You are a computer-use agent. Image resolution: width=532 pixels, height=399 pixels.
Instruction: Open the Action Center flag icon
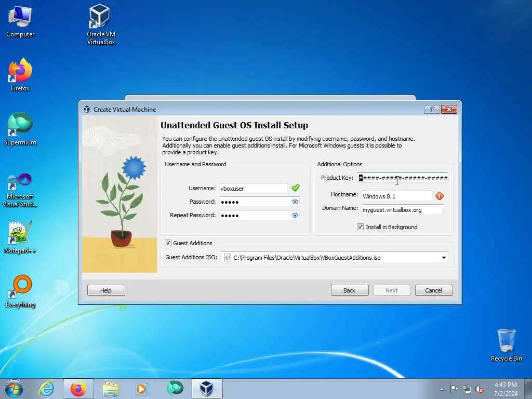pos(454,389)
